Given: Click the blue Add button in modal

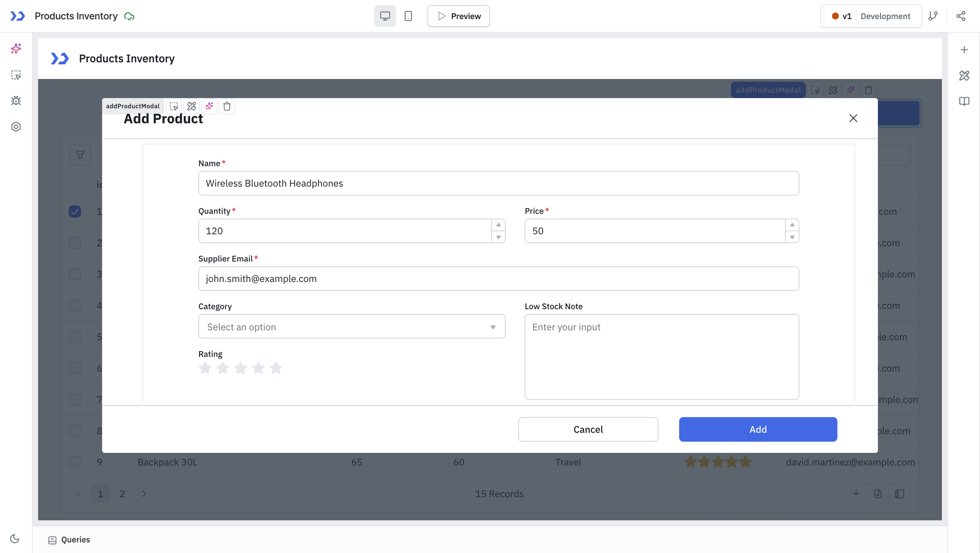Looking at the screenshot, I should pos(757,429).
